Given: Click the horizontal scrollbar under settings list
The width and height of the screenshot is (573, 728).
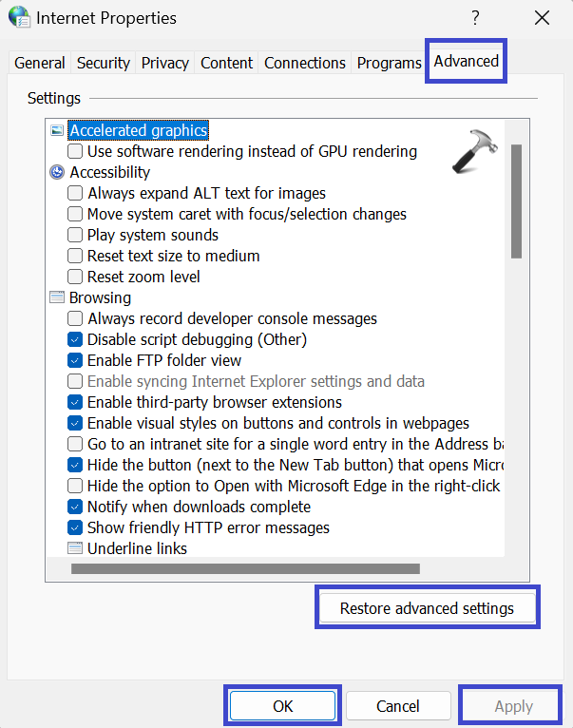Looking at the screenshot, I should tap(245, 569).
